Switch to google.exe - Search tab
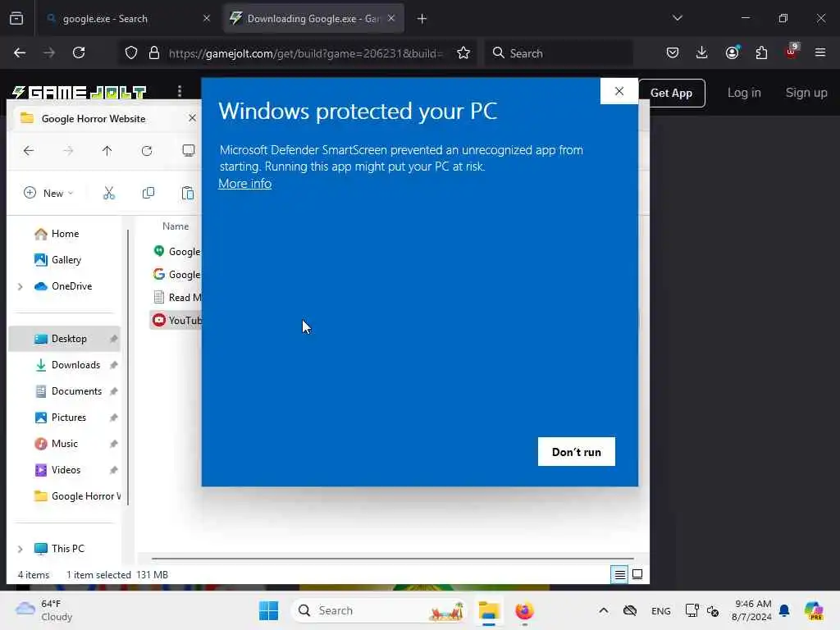840x630 pixels. 127,19
